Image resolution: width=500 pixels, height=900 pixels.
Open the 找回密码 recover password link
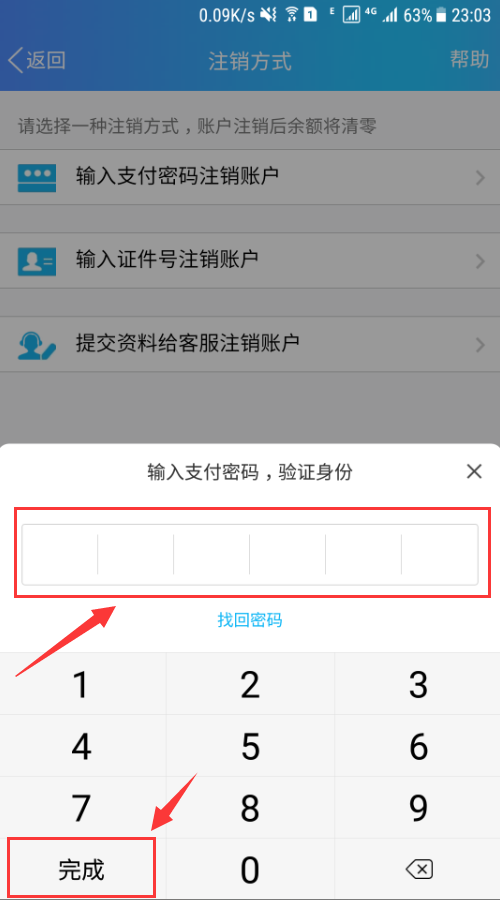tap(250, 620)
